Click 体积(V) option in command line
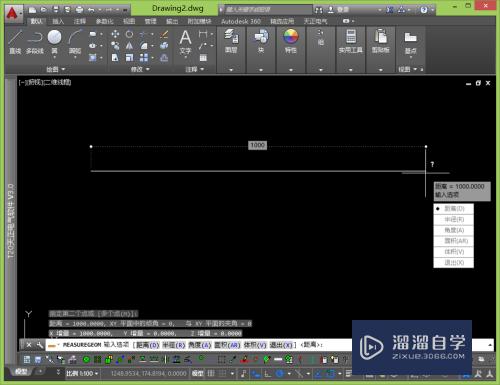 click(255, 345)
